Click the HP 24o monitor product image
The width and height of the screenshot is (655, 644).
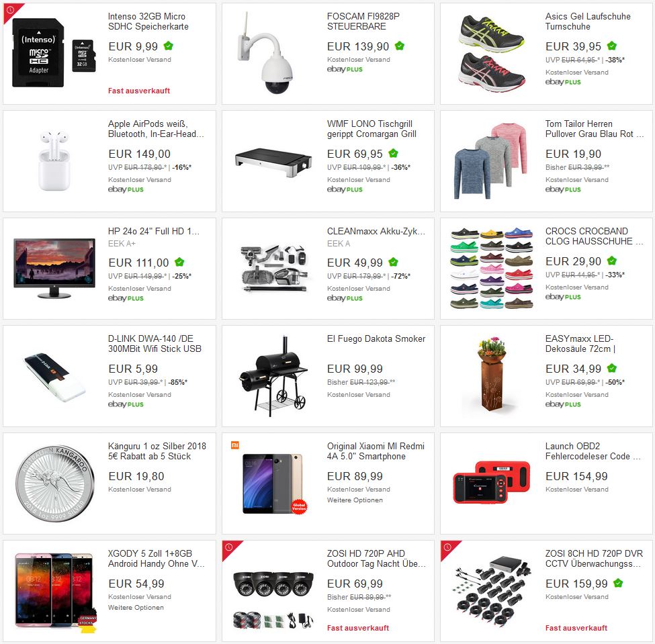coord(54,268)
